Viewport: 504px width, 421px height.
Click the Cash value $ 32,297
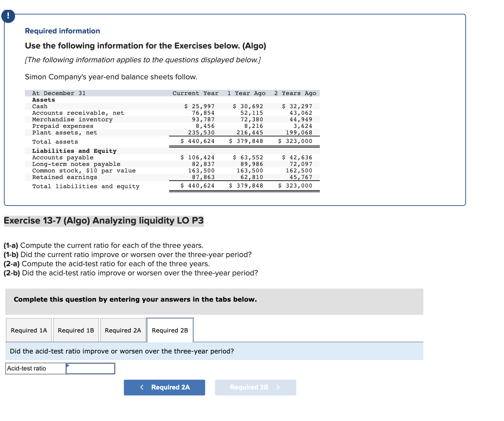[x=297, y=106]
